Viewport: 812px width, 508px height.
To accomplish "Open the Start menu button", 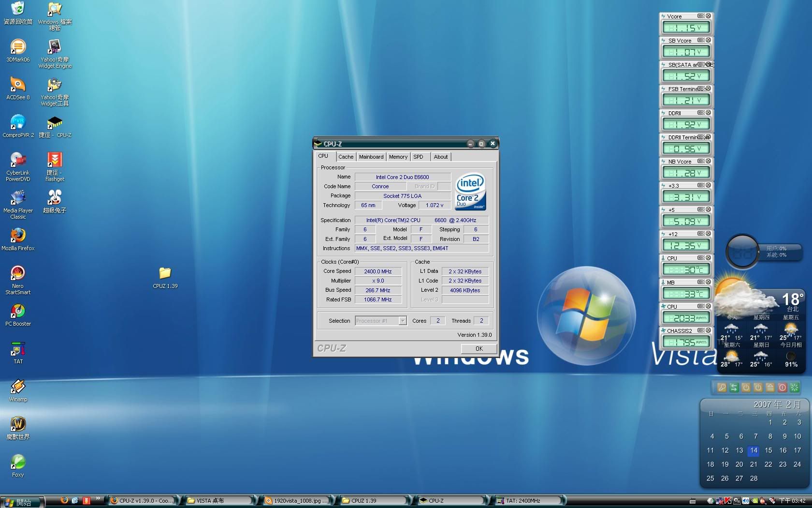I will [23, 502].
